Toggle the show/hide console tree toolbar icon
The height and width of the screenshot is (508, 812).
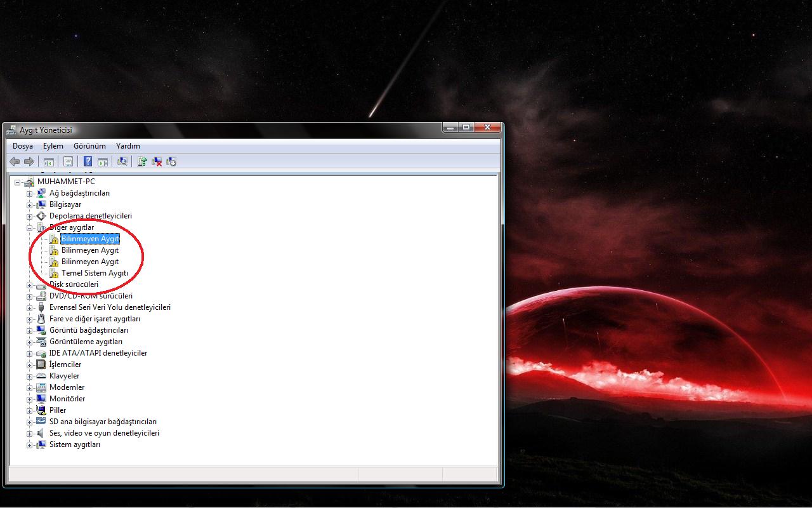point(49,162)
